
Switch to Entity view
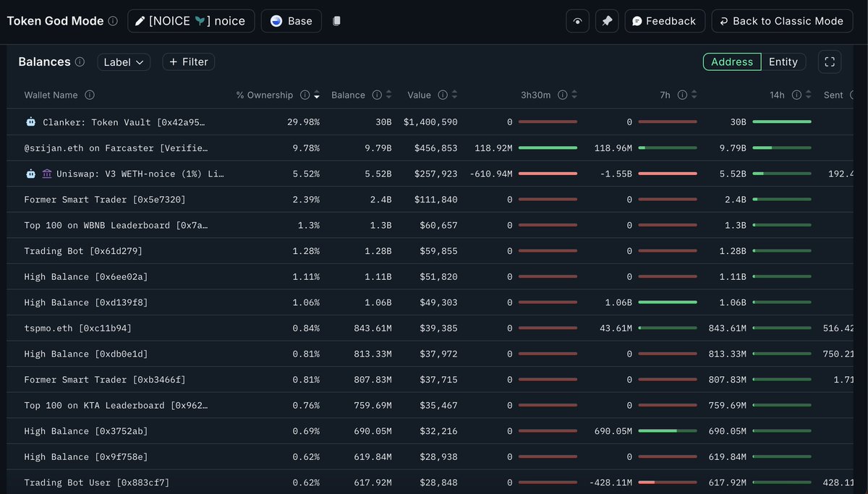click(x=783, y=62)
